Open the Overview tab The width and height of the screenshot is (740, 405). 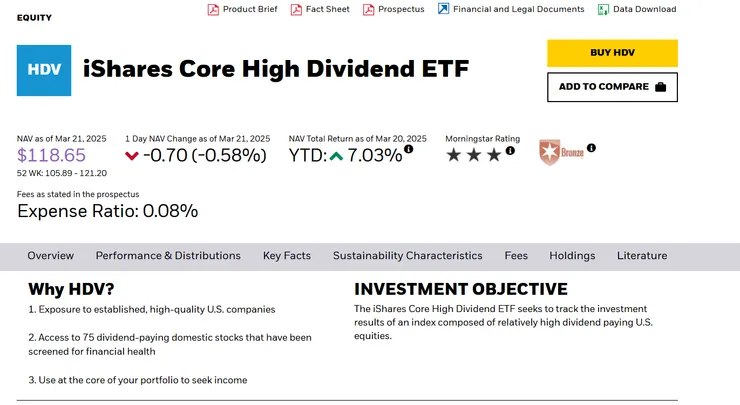click(x=51, y=256)
